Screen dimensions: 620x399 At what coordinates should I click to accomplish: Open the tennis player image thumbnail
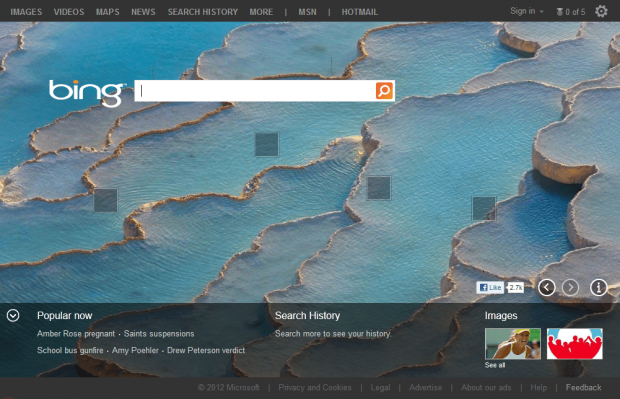513,344
